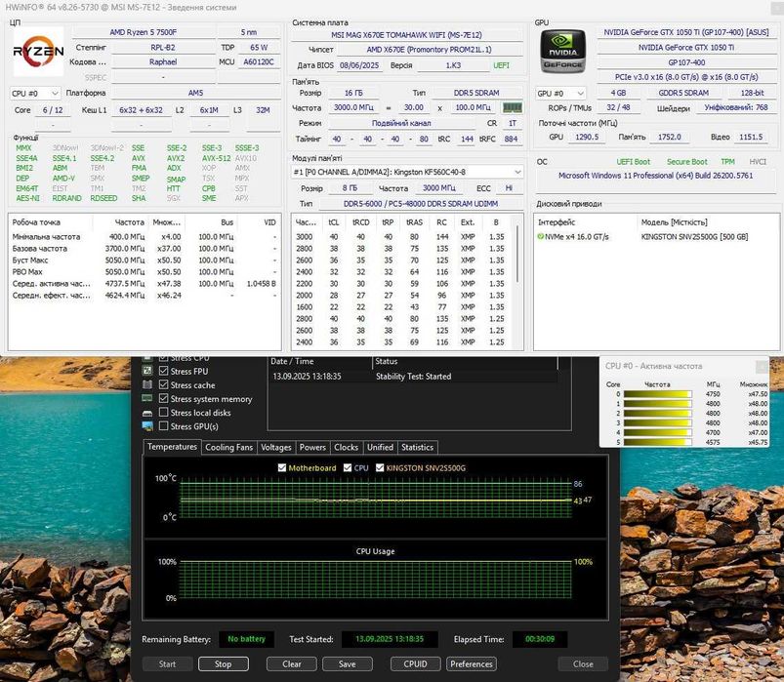Click the Clear button
This screenshot has width=784, height=682.
(292, 664)
